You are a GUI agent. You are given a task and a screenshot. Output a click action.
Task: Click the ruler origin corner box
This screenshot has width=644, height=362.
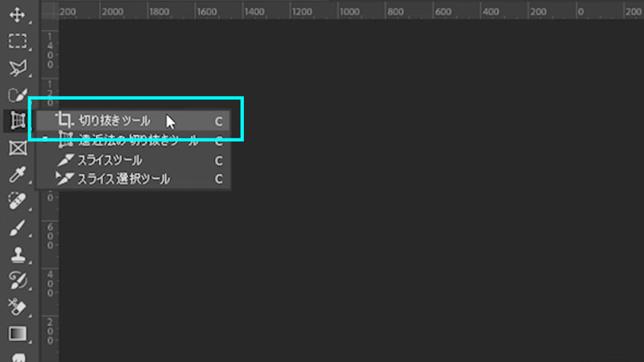(x=49, y=10)
